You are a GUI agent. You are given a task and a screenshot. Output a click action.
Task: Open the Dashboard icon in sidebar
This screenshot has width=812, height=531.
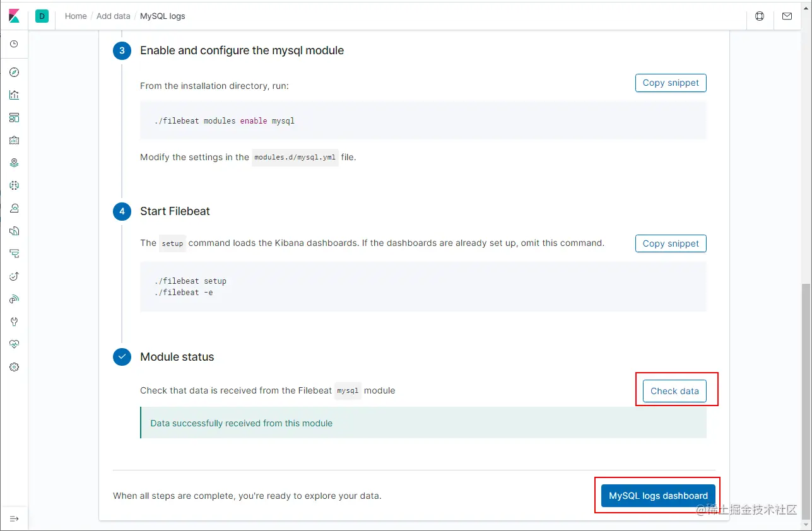click(x=15, y=118)
